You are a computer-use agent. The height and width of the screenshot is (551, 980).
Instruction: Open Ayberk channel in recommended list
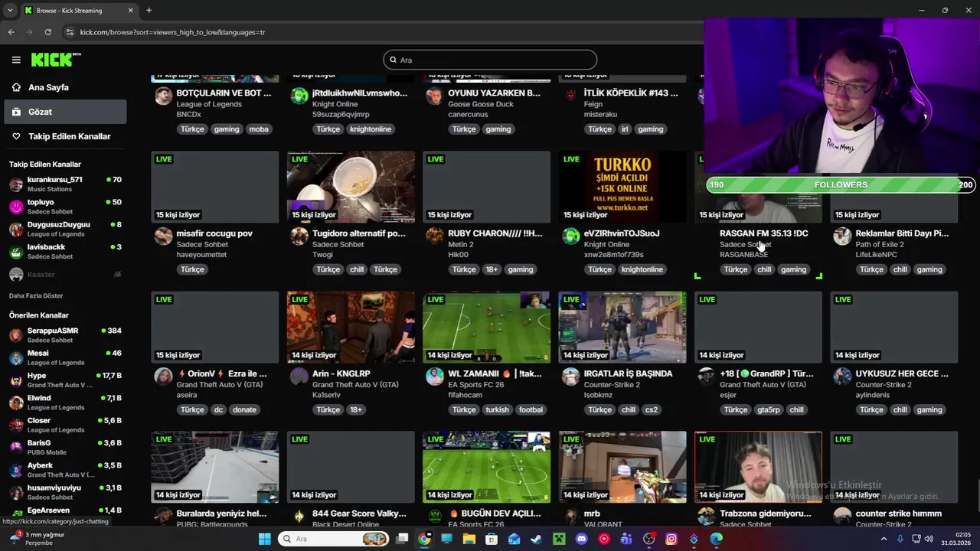[65, 470]
